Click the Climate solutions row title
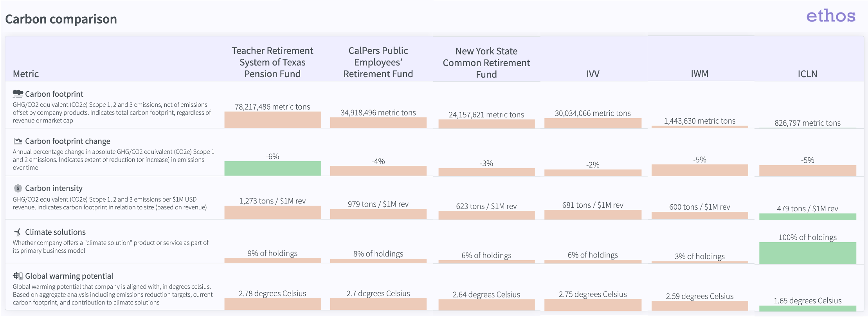 pyautogui.click(x=55, y=232)
